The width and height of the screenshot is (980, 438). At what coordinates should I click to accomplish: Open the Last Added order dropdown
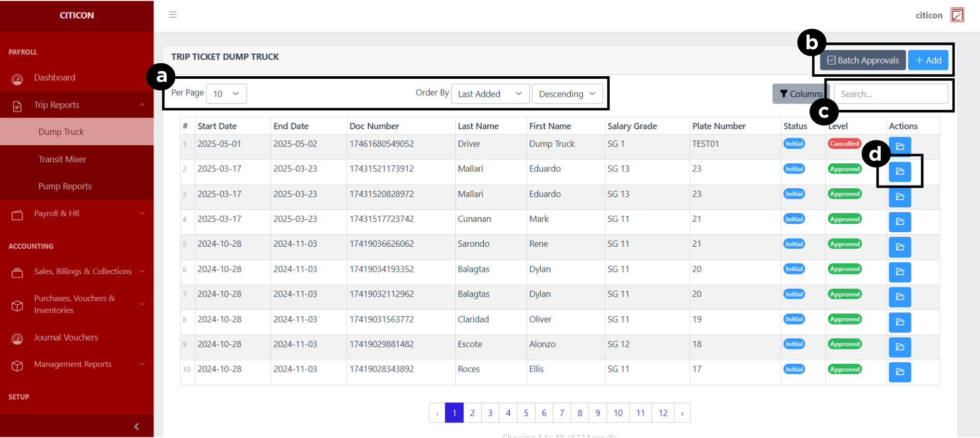tap(489, 94)
